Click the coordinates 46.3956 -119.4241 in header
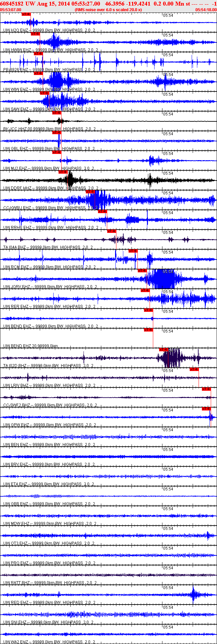Image resolution: width=217 pixels, height=644 pixels. [128, 4]
